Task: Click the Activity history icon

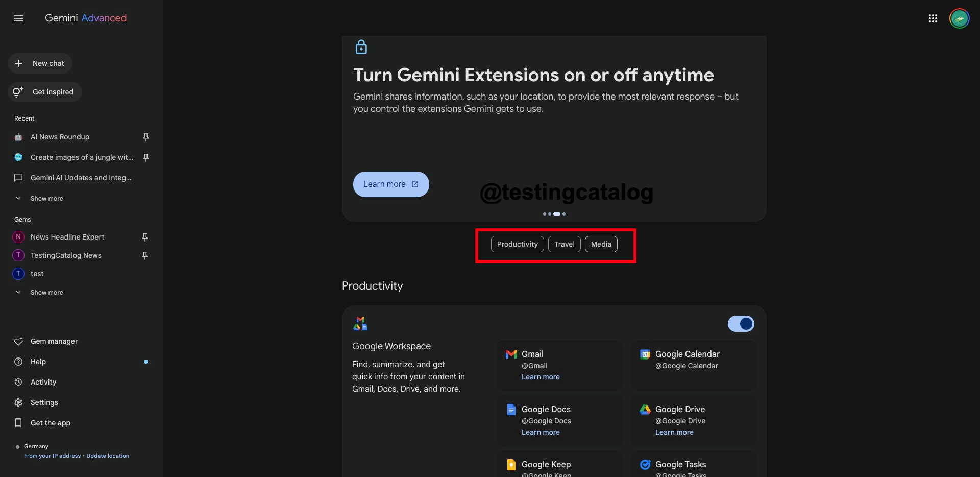Action: pyautogui.click(x=18, y=382)
